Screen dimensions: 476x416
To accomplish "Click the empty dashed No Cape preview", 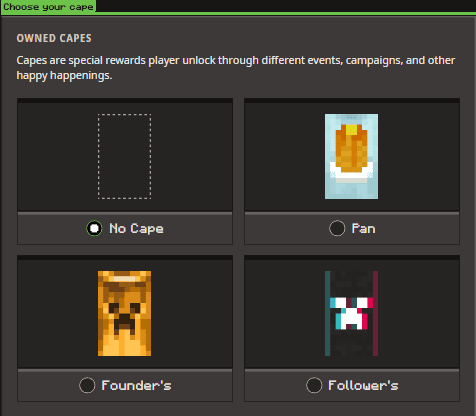I will [x=124, y=156].
